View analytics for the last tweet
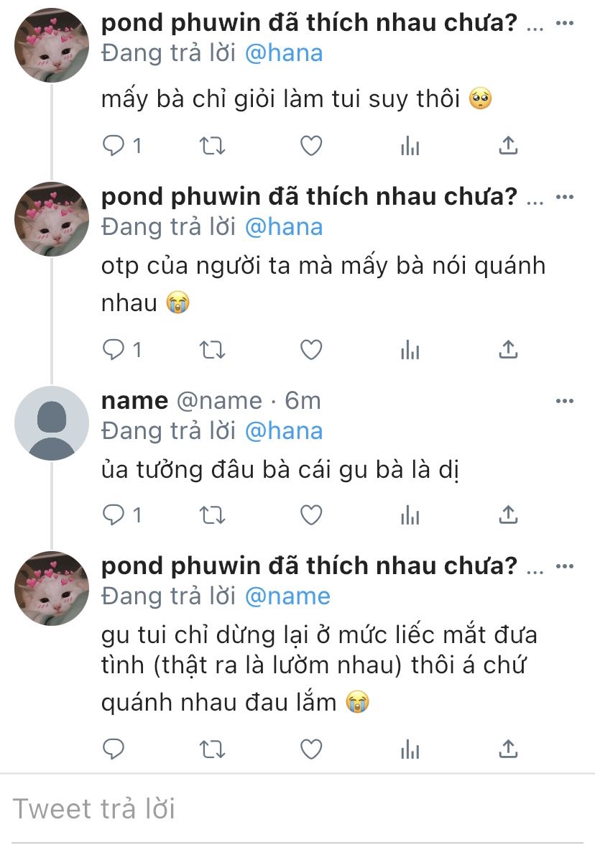Image resolution: width=595 pixels, height=868 pixels. 410,749
